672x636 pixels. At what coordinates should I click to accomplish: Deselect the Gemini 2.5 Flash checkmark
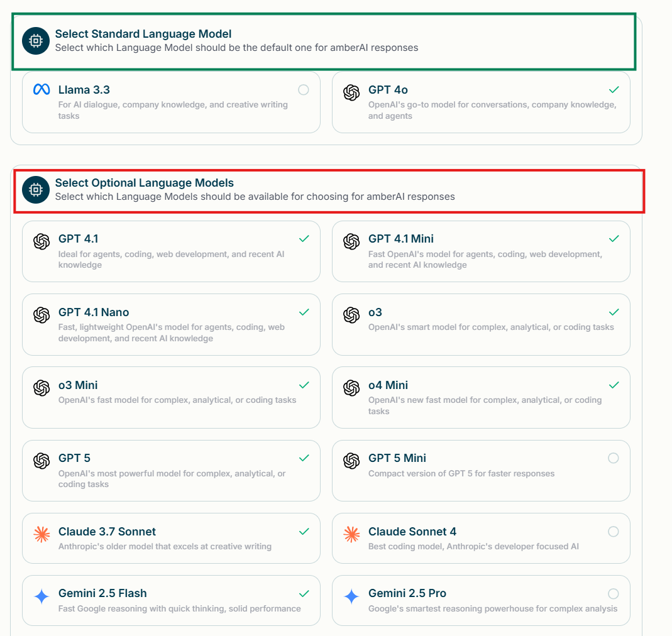pyautogui.click(x=304, y=593)
